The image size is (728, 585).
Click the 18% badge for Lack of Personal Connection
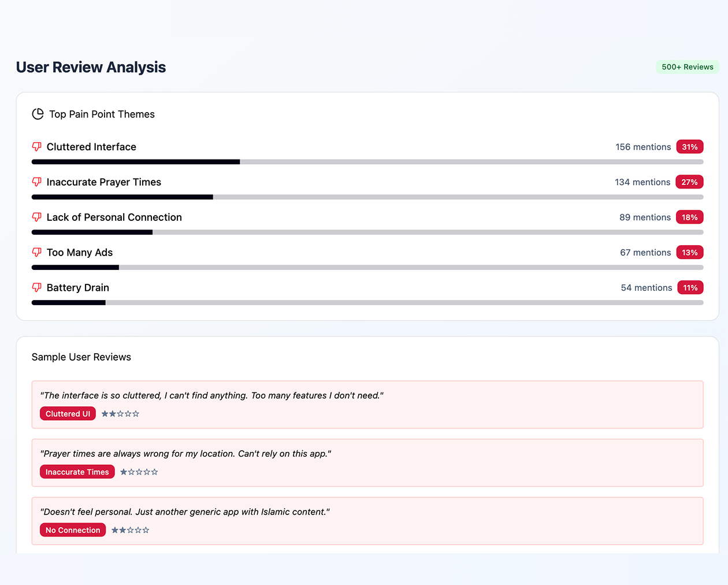pyautogui.click(x=690, y=217)
